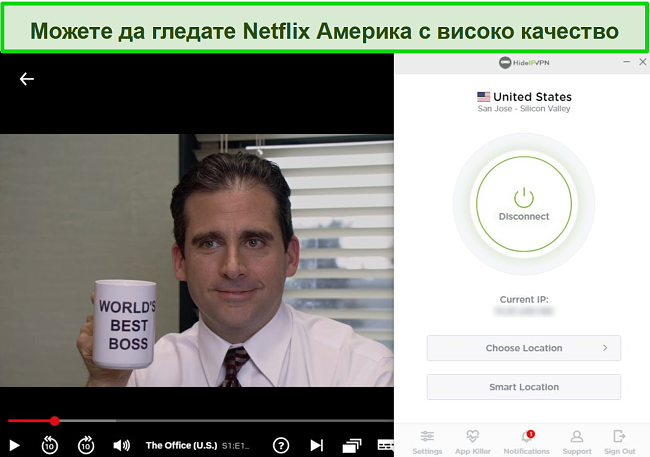Click the Smart Location button
650x457 pixels.
524,387
